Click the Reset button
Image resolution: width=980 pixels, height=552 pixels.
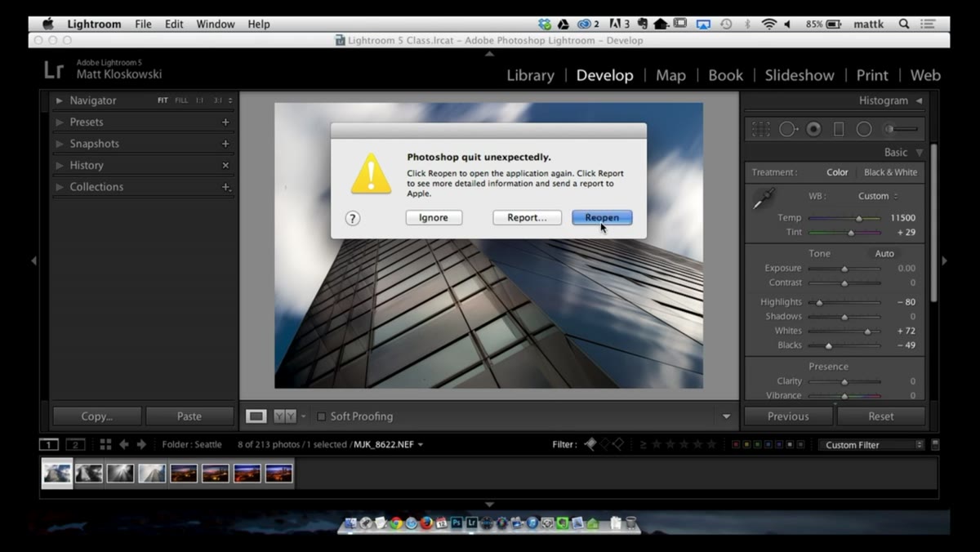click(880, 416)
